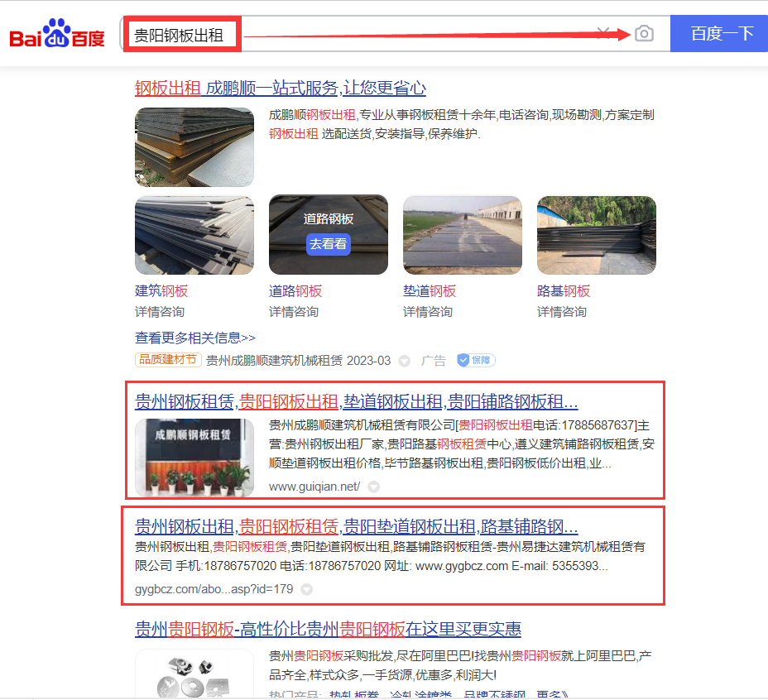Open the result titled 贵州钢板出租,贵阳钢板租赁
Viewport: 768px width, 700px height.
pyautogui.click(x=356, y=527)
